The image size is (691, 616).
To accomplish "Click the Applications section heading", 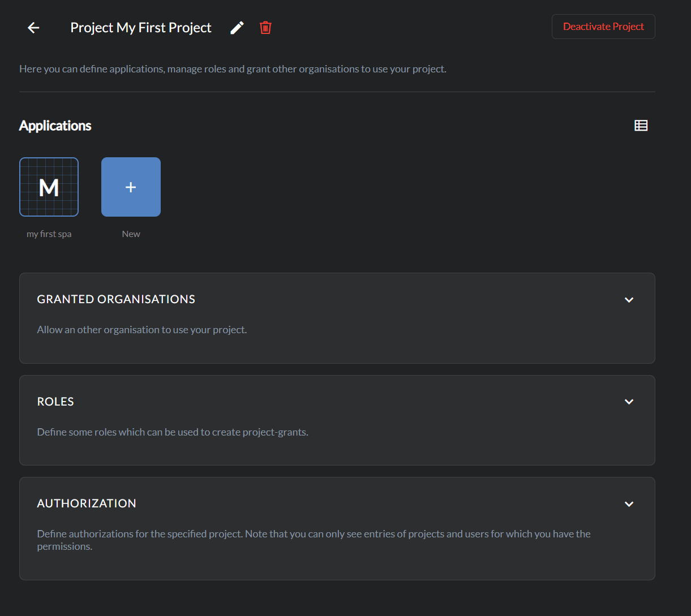I will [55, 126].
